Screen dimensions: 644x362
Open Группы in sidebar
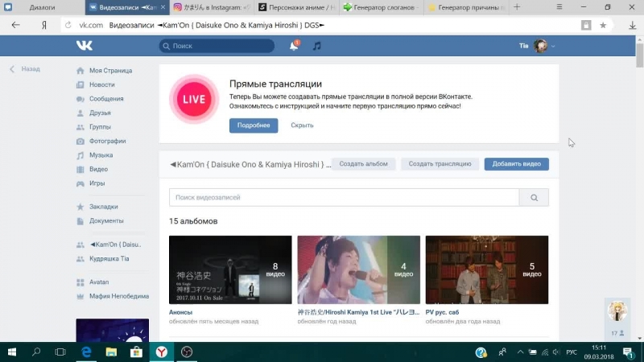pyautogui.click(x=100, y=127)
